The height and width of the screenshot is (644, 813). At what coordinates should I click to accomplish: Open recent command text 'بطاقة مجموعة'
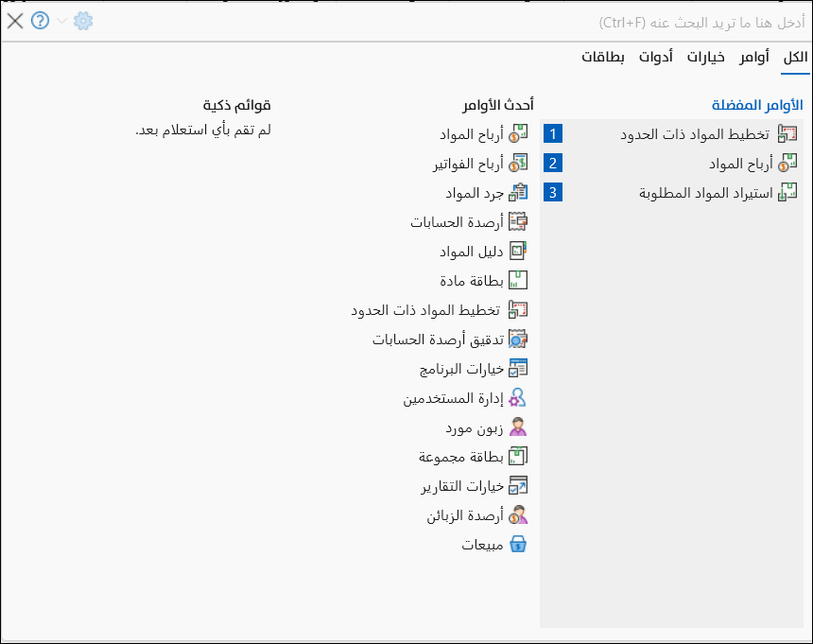pos(461,457)
